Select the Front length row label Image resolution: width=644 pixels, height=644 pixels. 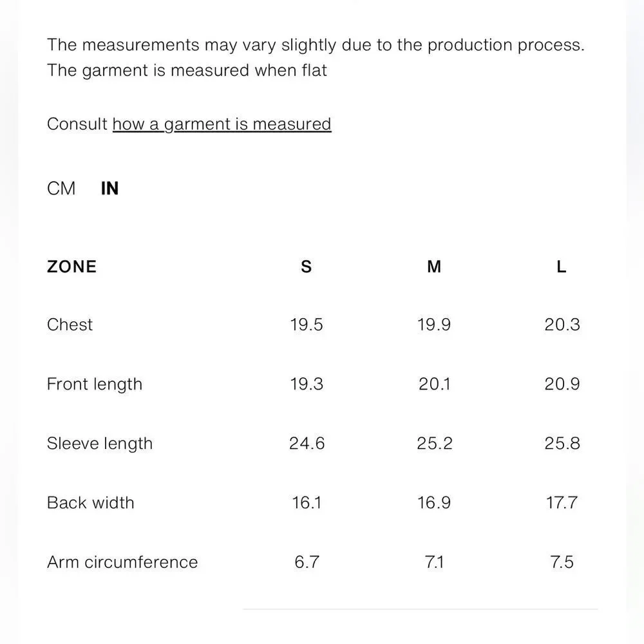(95, 384)
